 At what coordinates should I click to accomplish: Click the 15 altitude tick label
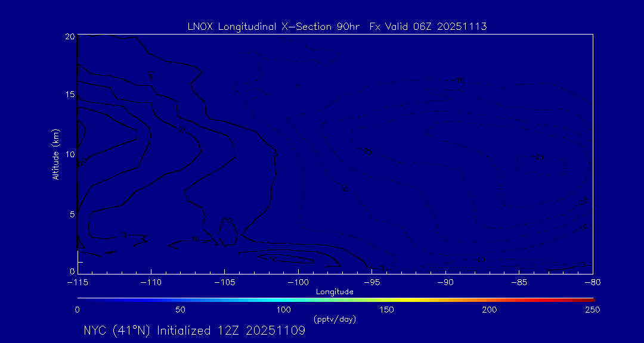click(70, 94)
